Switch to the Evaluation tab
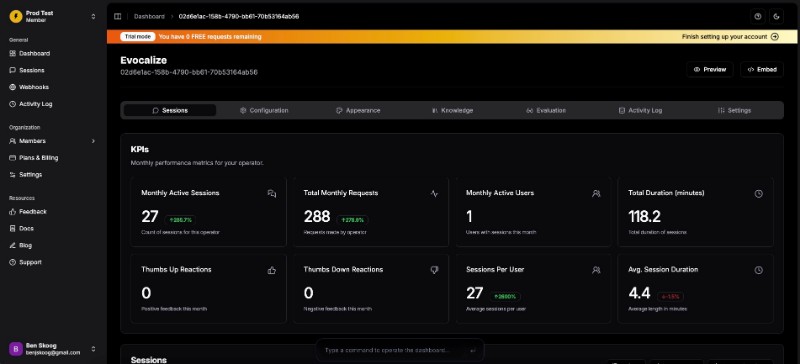800x364 pixels. point(546,110)
